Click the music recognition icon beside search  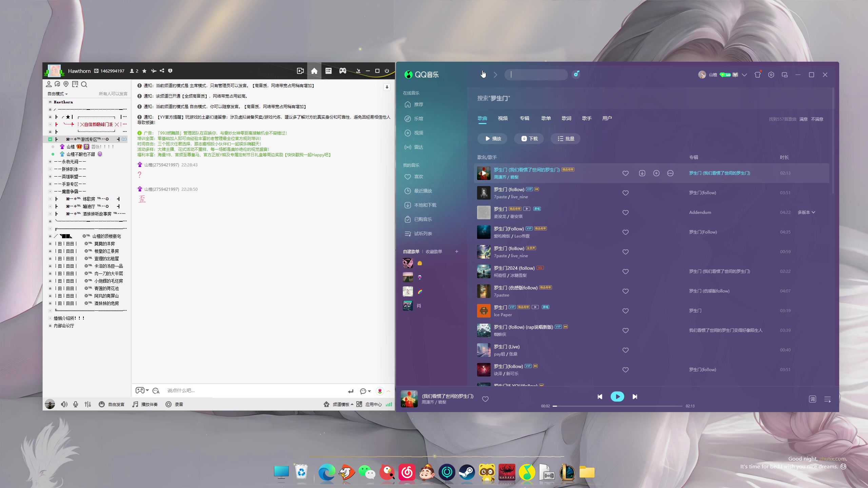point(576,74)
